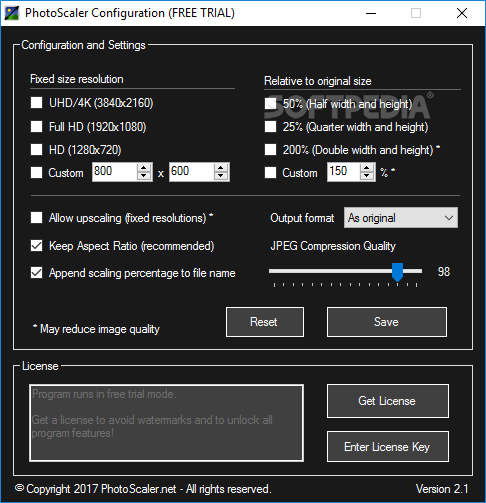Image resolution: width=486 pixels, height=503 pixels.
Task: Click the free trial license info text box
Action: [166, 423]
